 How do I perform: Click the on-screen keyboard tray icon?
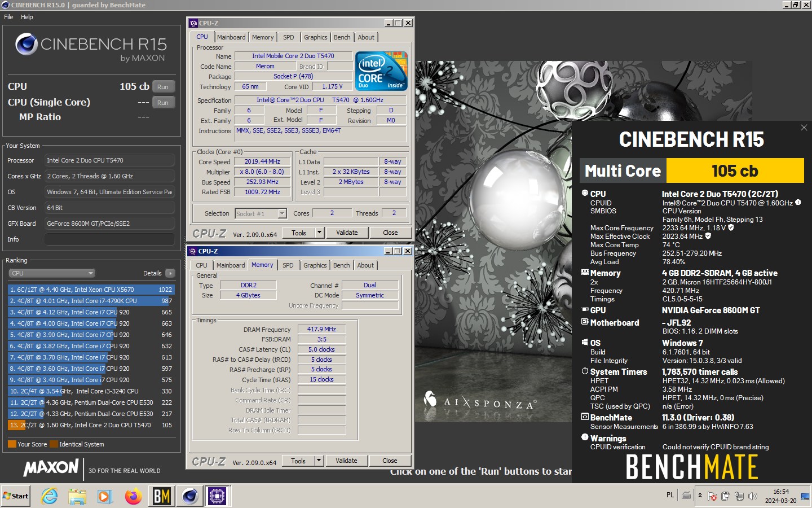tap(686, 496)
